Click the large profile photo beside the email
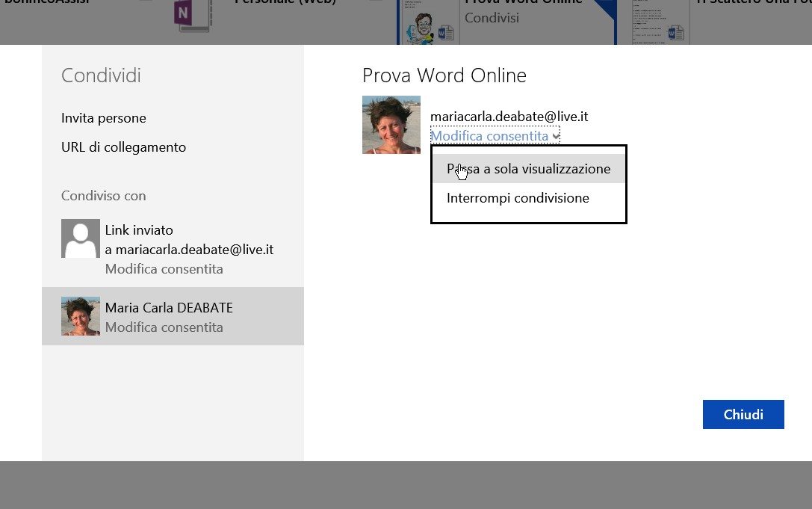Image resolution: width=812 pixels, height=509 pixels. point(391,125)
